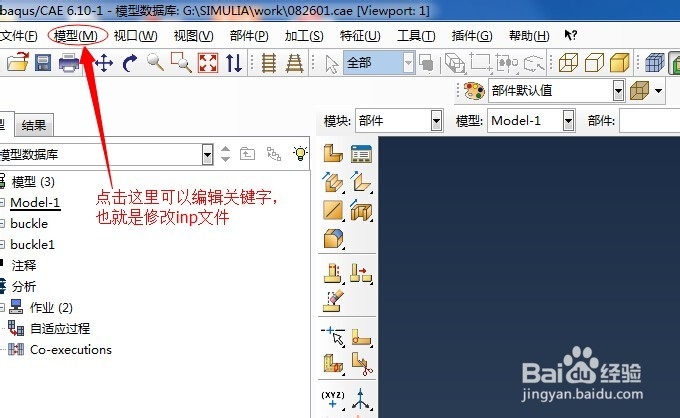Click the selection arrow tool
The height and width of the screenshot is (418, 680).
pos(332,64)
